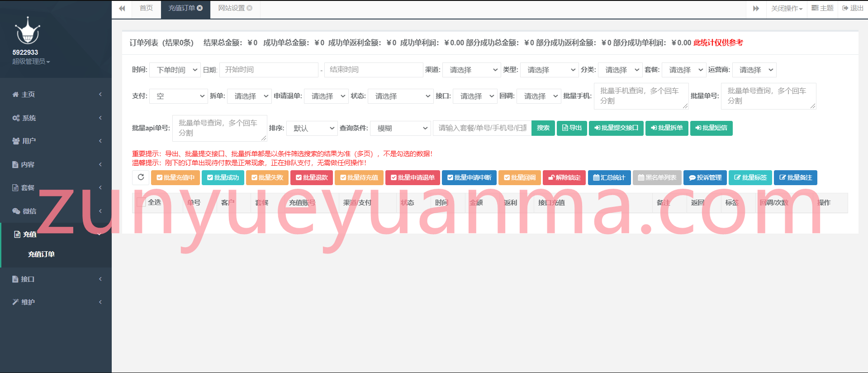Click the 批量提交接口 button

[x=616, y=128]
